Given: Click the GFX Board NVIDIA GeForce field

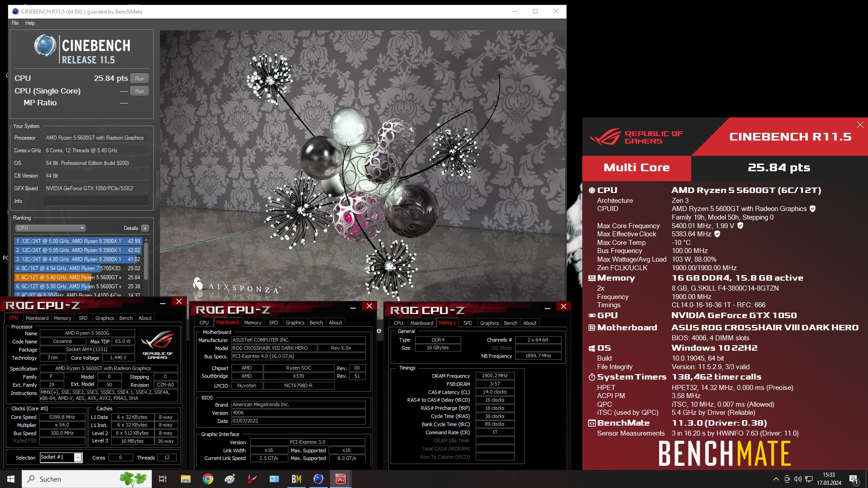Looking at the screenshot, I should tap(96, 188).
